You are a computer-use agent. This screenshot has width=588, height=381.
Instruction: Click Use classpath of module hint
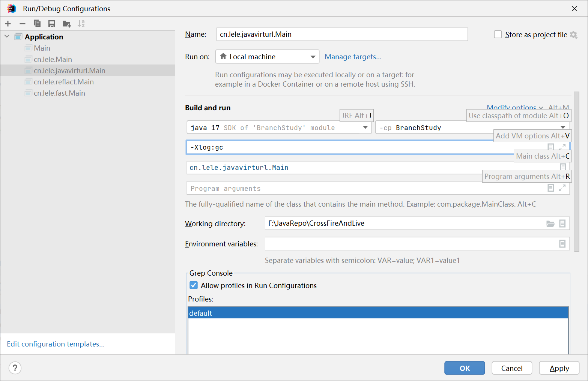coord(519,115)
